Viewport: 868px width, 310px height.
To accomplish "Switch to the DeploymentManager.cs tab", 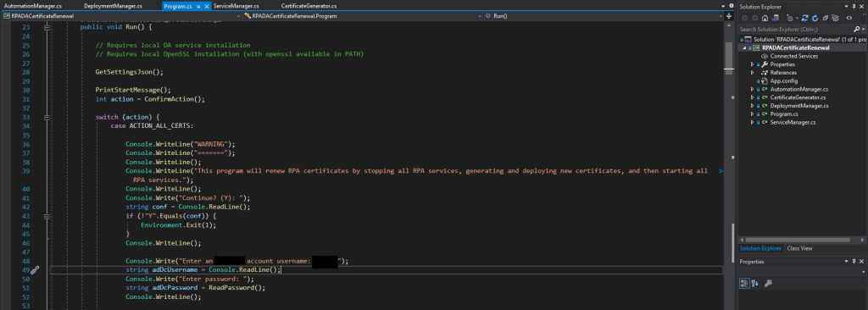I will [113, 6].
